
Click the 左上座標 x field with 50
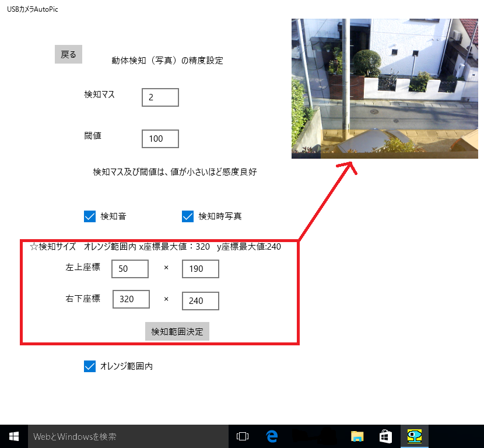[x=130, y=268]
